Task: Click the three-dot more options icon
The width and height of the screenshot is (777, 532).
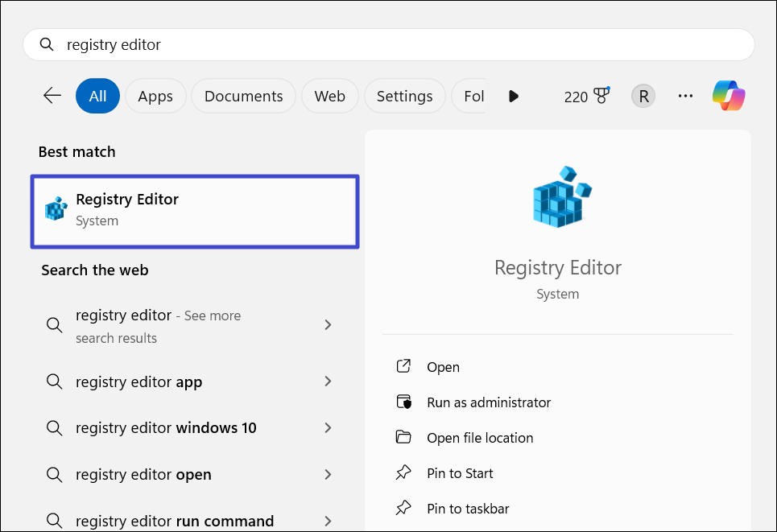Action: (685, 96)
